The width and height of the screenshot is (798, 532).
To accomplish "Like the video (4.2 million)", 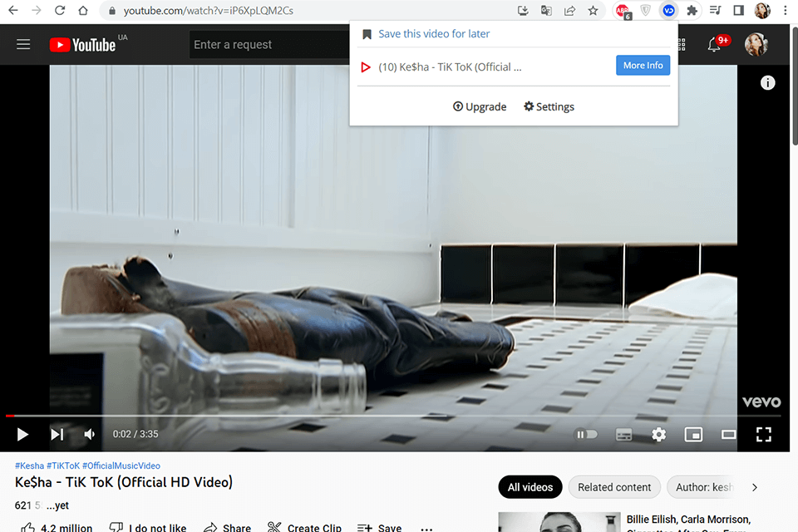I will (57, 527).
